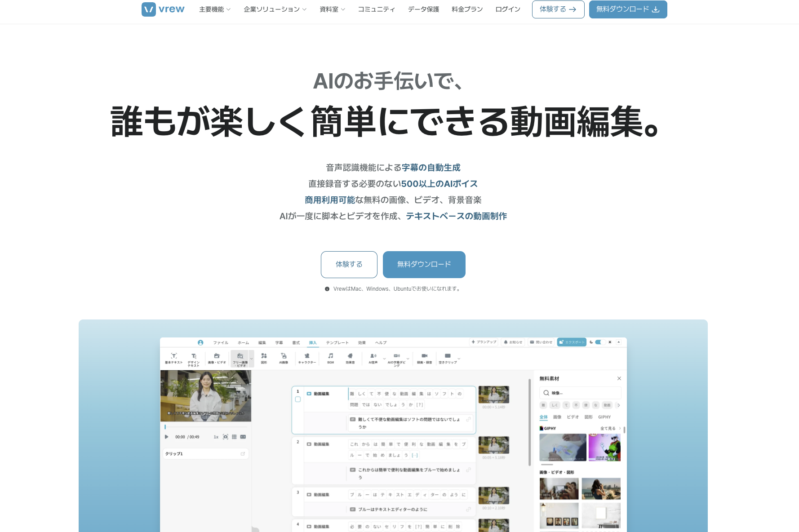Click the 無料素材 search field

(580, 393)
